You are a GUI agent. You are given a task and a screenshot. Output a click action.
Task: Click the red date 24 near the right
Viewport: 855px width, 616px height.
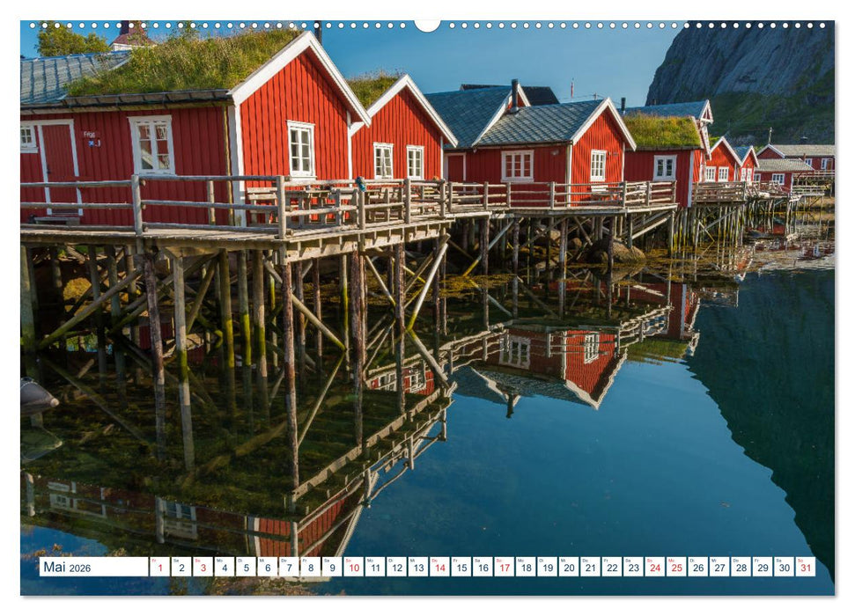[x=657, y=569]
